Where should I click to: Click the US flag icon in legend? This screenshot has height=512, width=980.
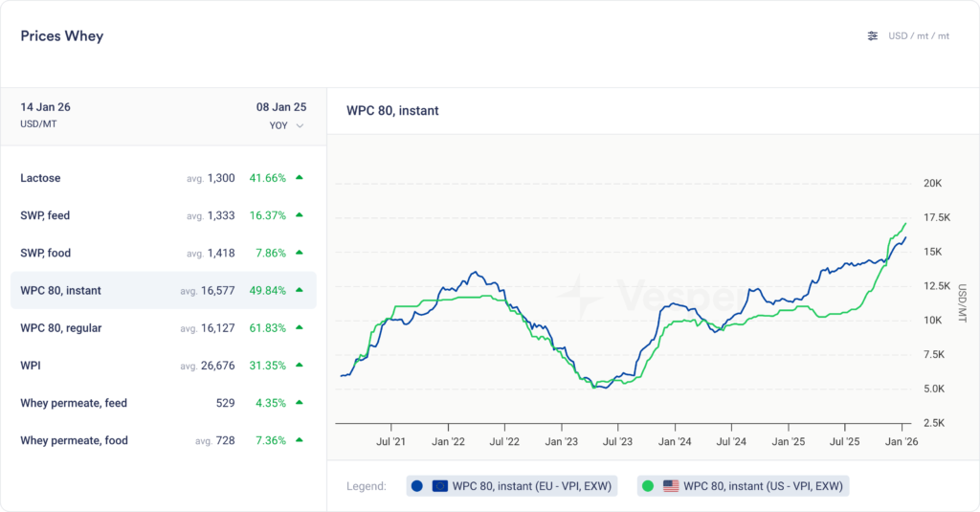tap(671, 486)
